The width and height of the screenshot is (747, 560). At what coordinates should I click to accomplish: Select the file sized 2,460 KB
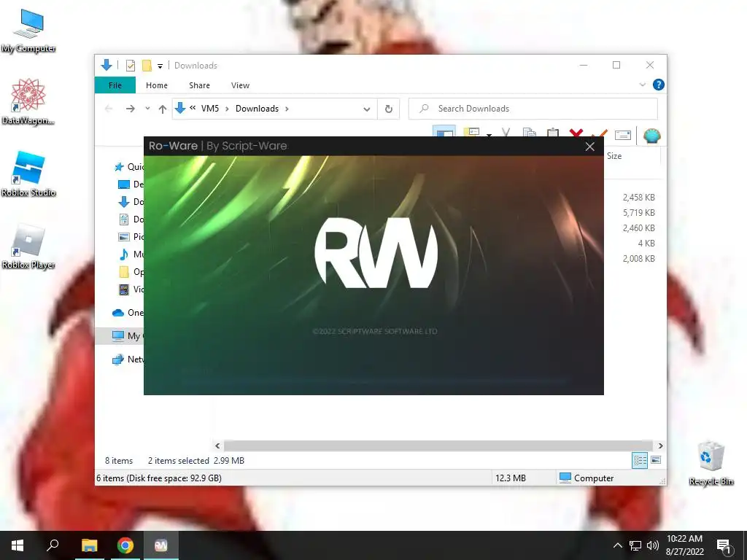tap(638, 227)
